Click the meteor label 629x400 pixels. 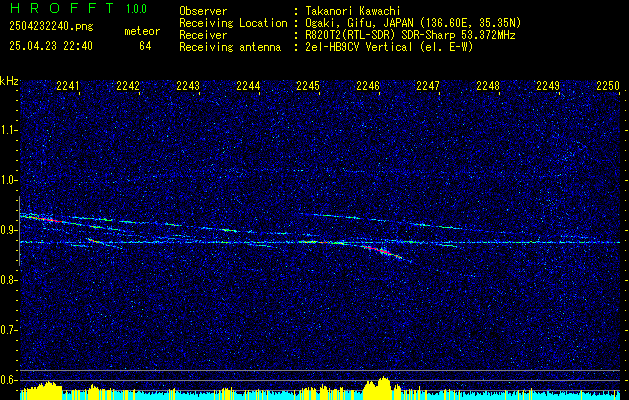[x=142, y=31]
